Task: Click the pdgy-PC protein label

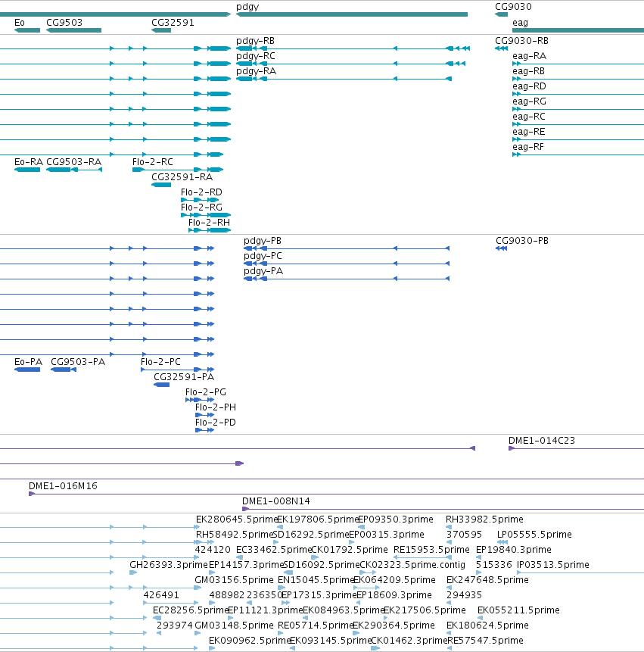Action: pyautogui.click(x=263, y=256)
